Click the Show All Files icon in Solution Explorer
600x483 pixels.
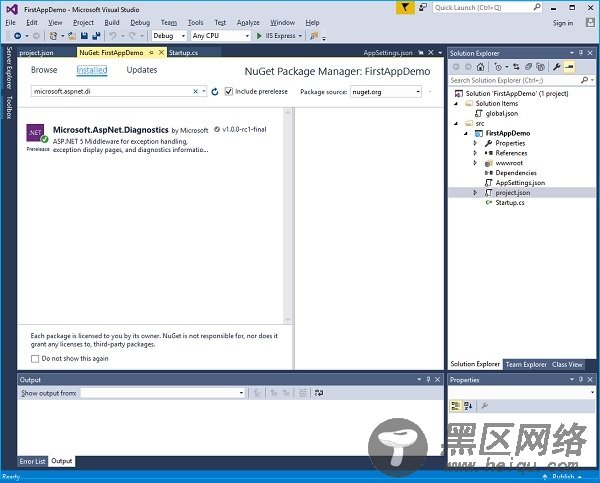[x=540, y=67]
